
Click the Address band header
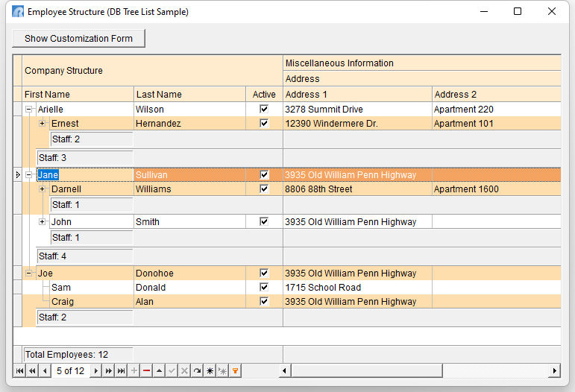tap(422, 79)
